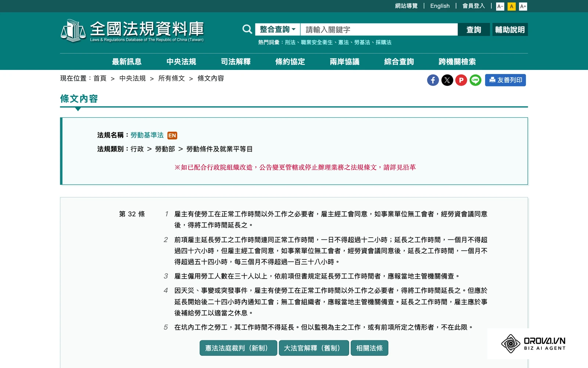The image size is (588, 368).
Task: Click the 第 32 條 article number
Action: 132,214
